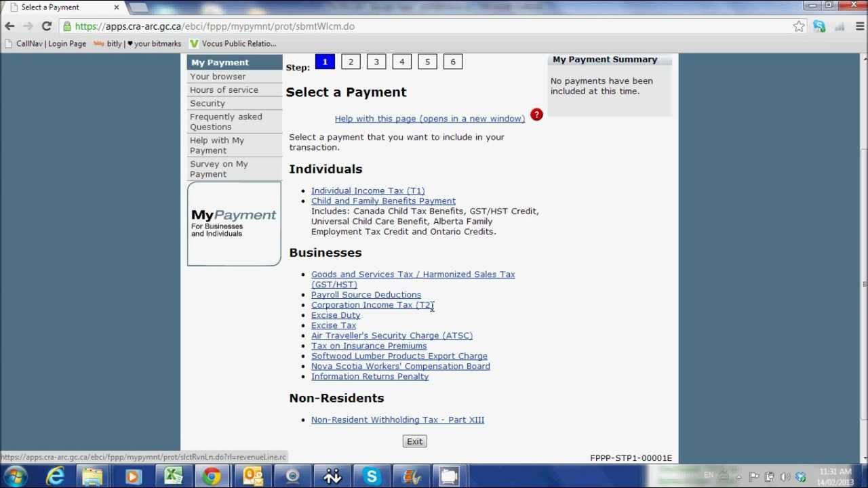The width and height of the screenshot is (868, 488).
Task: Click the Exit button
Action: coord(414,442)
